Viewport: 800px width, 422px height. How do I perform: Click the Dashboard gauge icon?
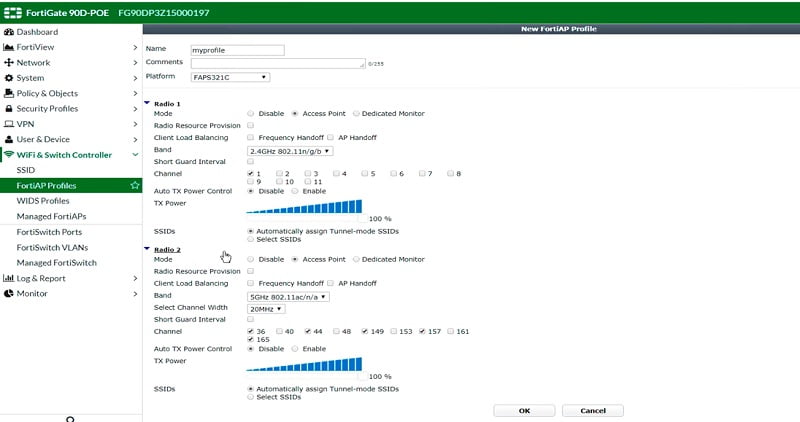coord(8,32)
